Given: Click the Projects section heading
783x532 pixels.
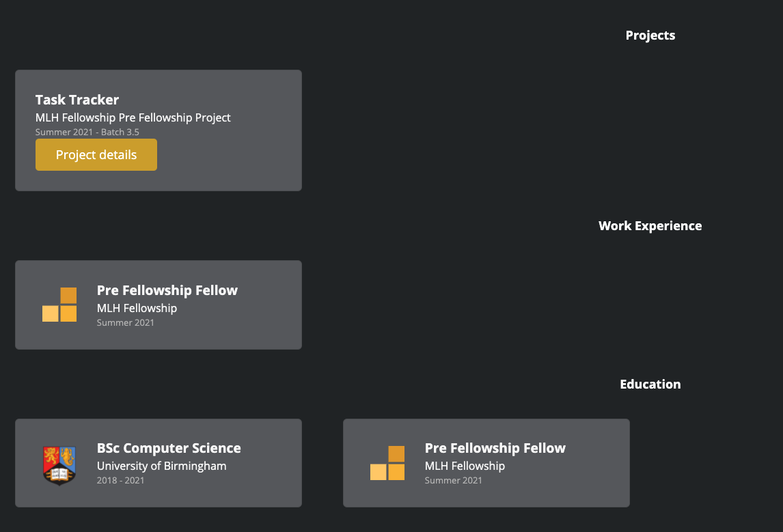Looking at the screenshot, I should pyautogui.click(x=650, y=36).
